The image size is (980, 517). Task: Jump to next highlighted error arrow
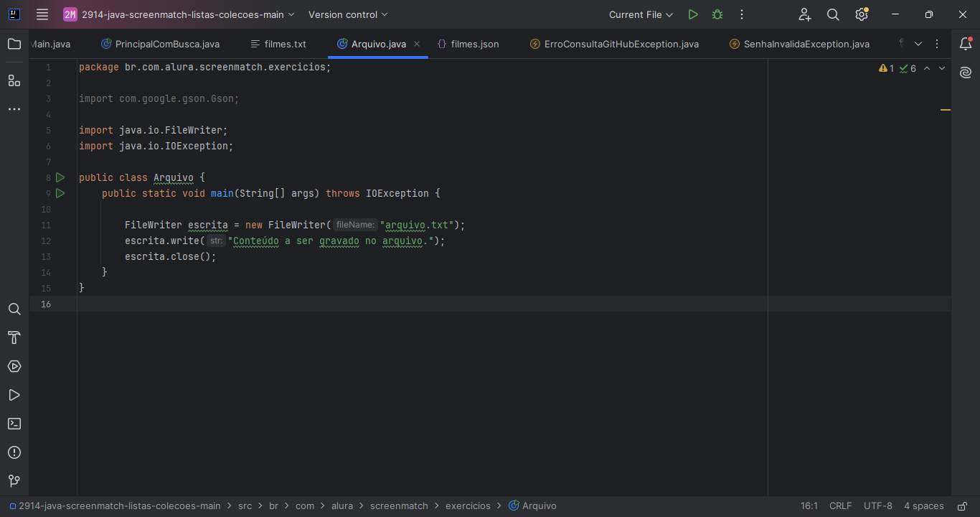pos(942,68)
